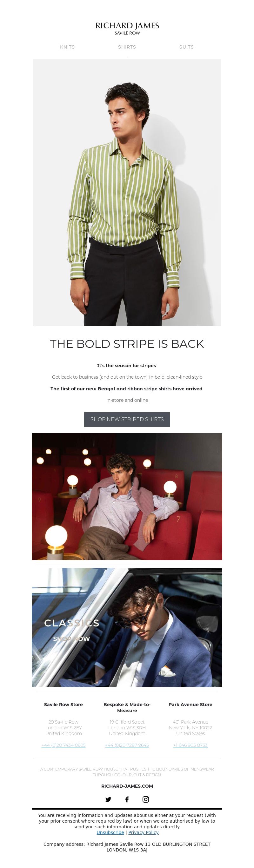
Task: Go to the Knits menu item
Action: pos(67,47)
